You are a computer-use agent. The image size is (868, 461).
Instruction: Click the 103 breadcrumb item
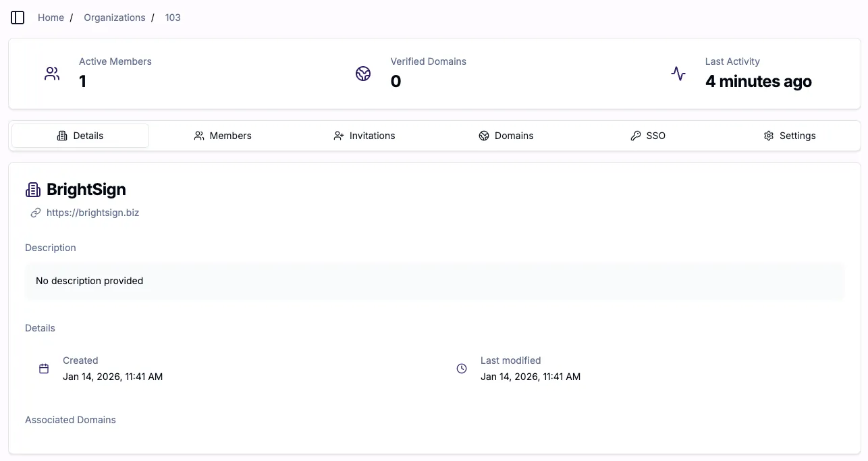[173, 18]
